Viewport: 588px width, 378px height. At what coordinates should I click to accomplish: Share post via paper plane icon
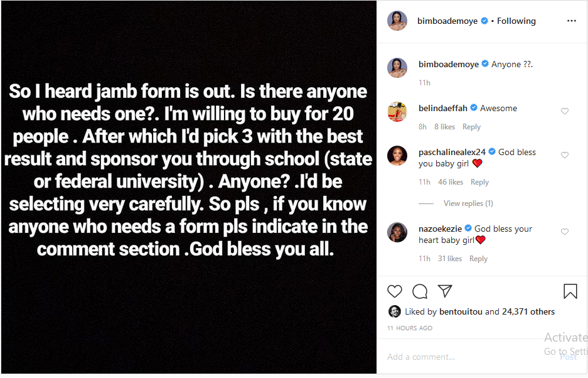[x=445, y=291]
